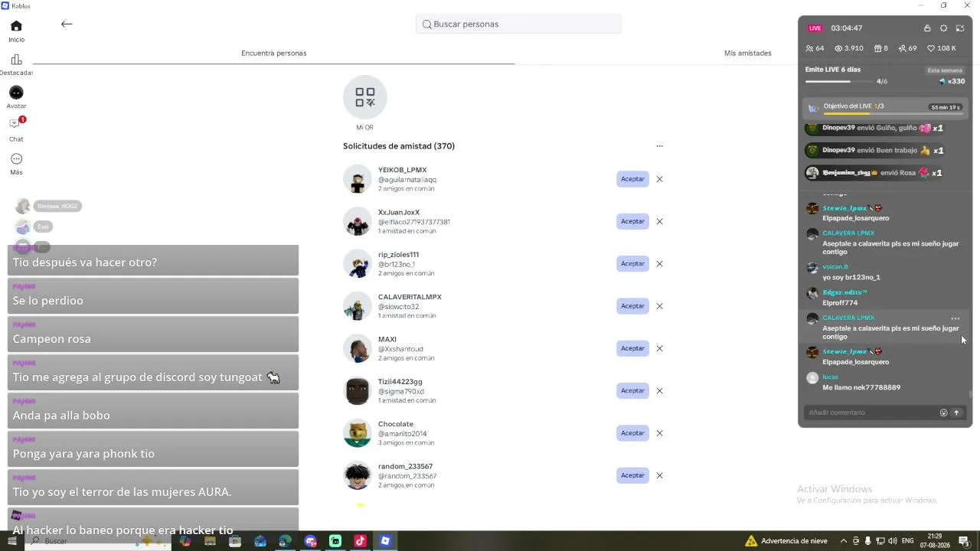
Task: Open Chat with one notification
Action: [x=16, y=129]
